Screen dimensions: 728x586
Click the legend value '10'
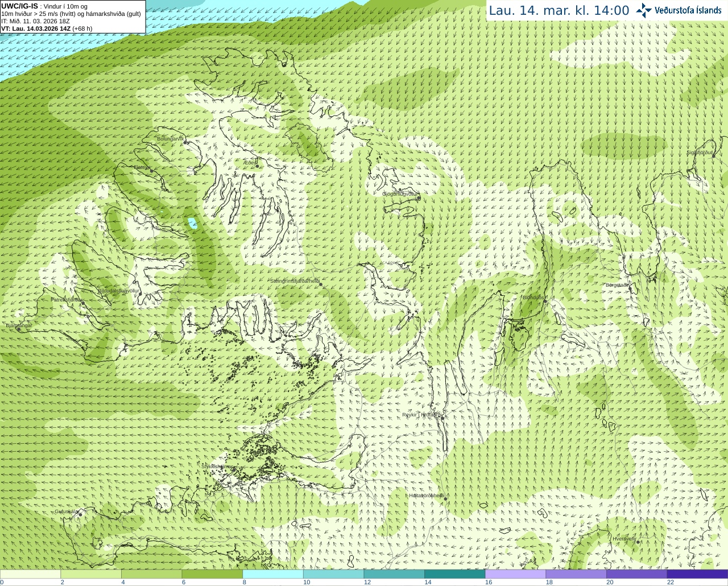click(x=307, y=582)
